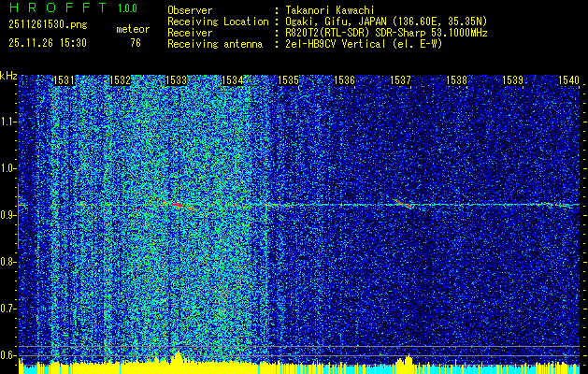Click the 1540 time marker
Screen dimensions: 588x374
(x=569, y=80)
